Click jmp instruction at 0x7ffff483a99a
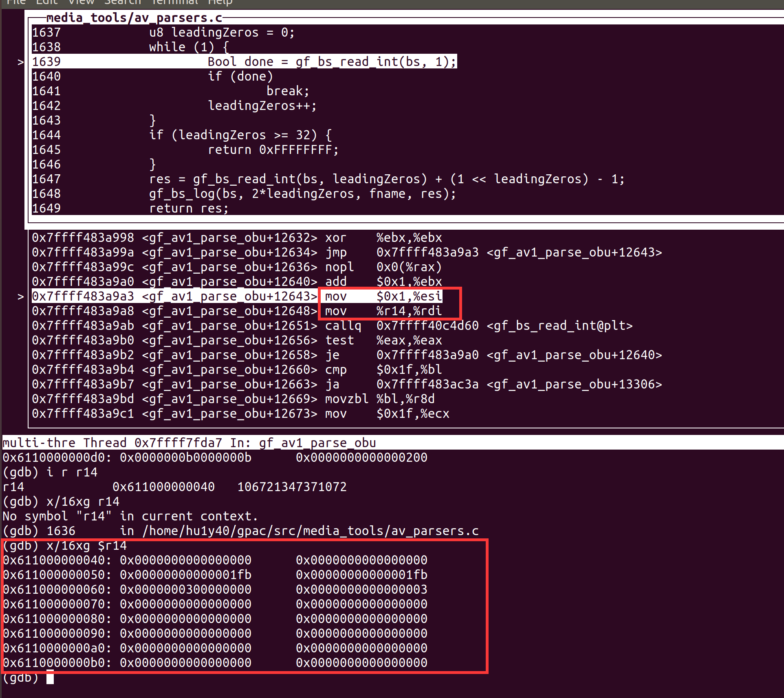 (347, 252)
